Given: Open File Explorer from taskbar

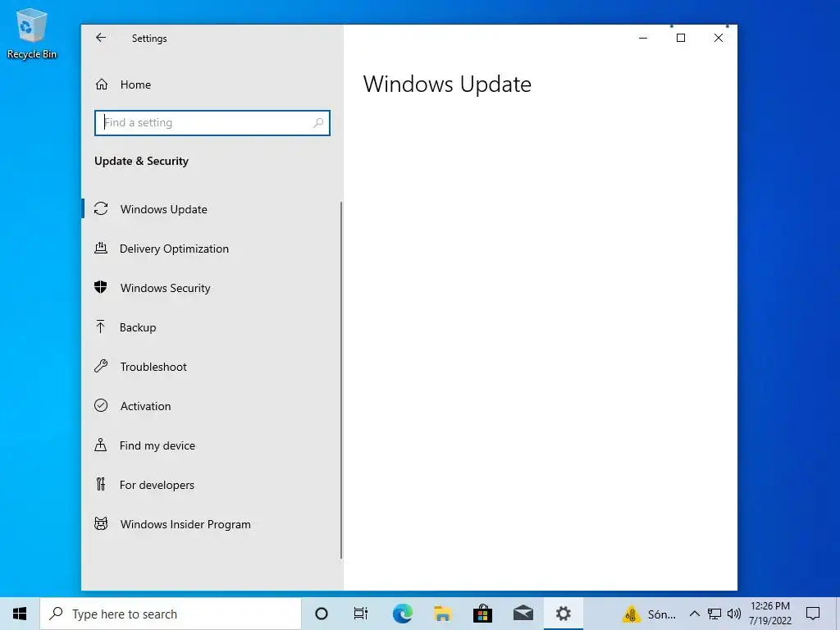Looking at the screenshot, I should click(x=442, y=614).
